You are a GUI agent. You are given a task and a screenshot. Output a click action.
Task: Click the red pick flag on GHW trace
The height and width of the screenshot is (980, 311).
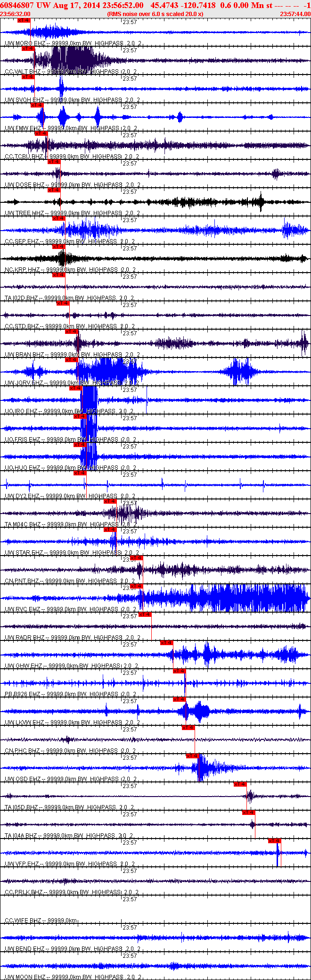(166, 643)
